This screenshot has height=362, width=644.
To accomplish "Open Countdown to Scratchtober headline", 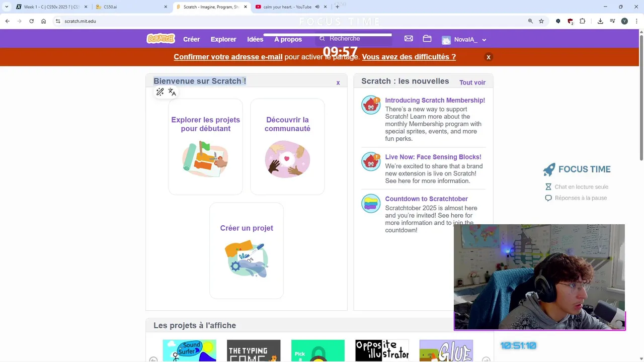I will point(426,199).
